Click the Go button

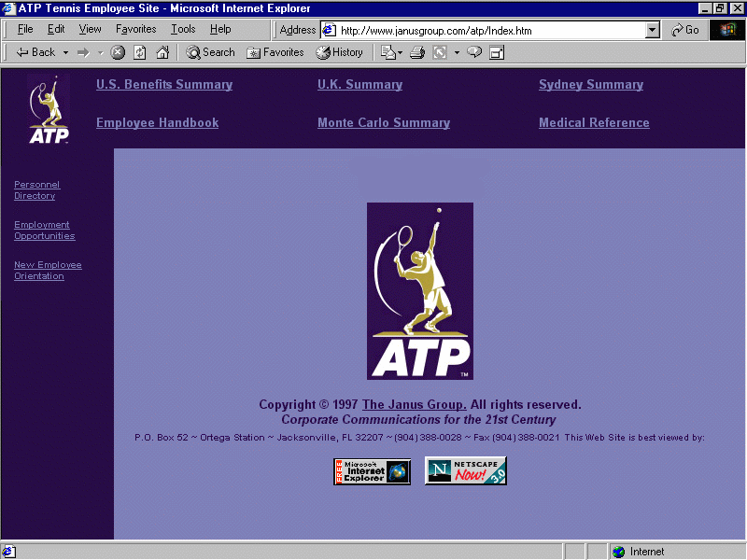tap(685, 30)
